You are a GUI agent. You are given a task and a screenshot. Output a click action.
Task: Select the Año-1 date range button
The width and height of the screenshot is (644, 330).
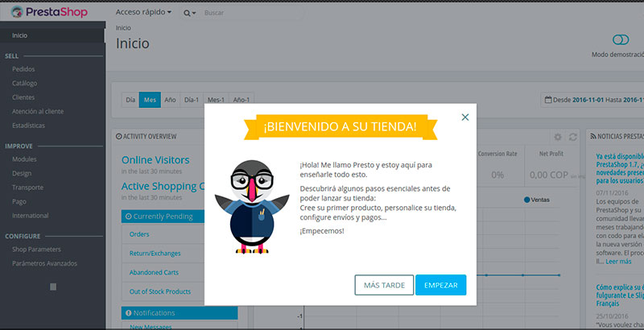click(242, 100)
